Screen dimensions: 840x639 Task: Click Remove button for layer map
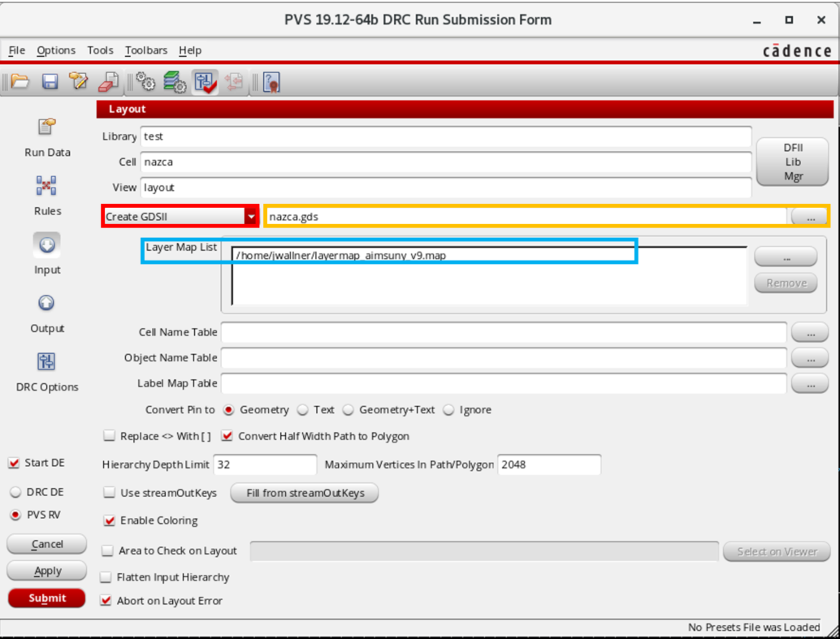click(786, 283)
